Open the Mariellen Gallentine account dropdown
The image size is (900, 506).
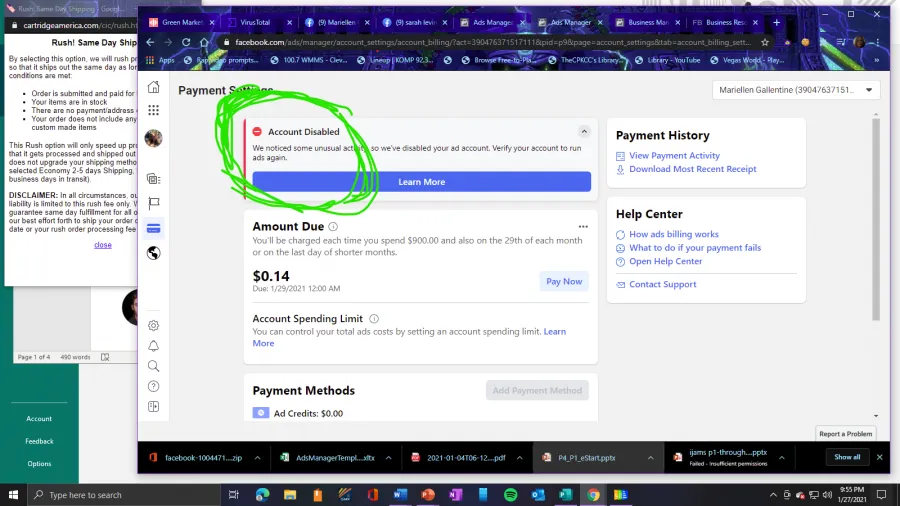click(796, 90)
